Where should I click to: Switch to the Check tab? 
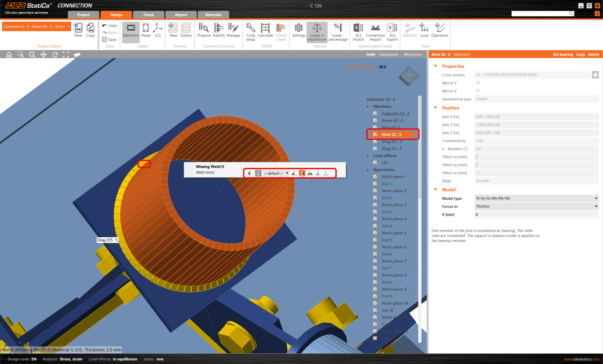(x=148, y=15)
